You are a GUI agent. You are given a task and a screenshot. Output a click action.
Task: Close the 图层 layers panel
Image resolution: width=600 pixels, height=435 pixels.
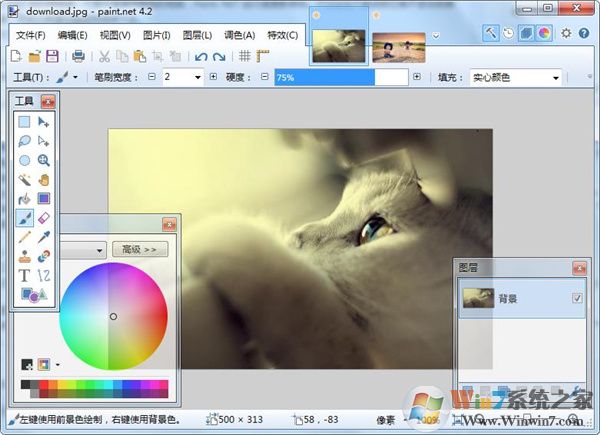coord(579,269)
